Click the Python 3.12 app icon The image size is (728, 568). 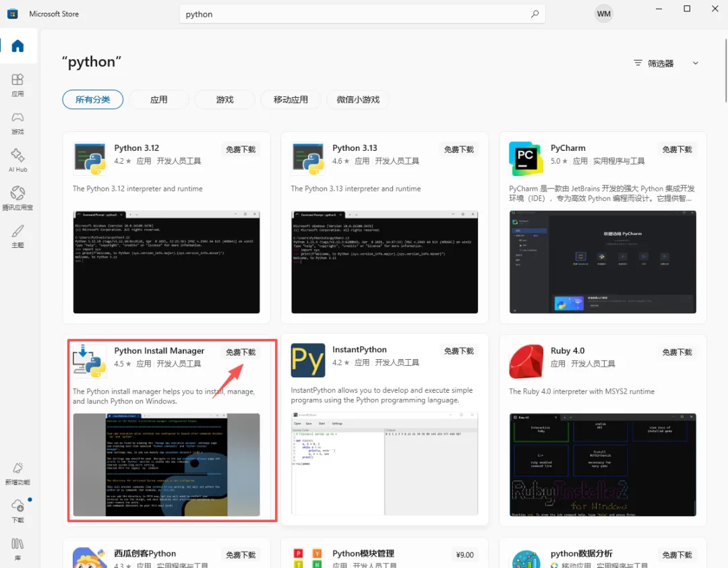(x=90, y=159)
